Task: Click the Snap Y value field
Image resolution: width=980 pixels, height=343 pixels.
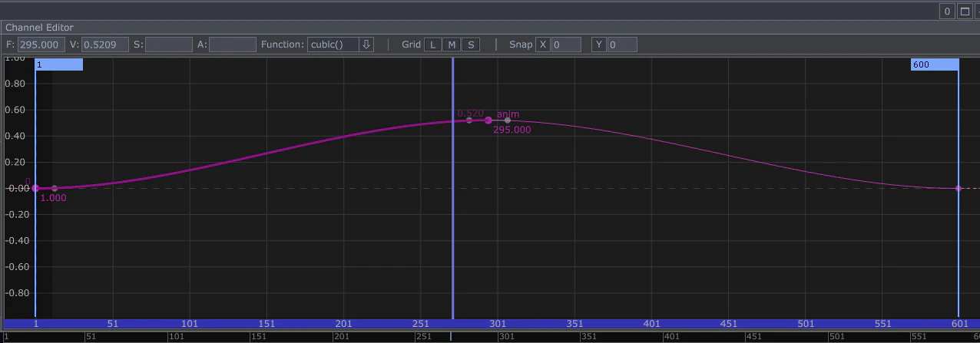Action: tap(622, 45)
